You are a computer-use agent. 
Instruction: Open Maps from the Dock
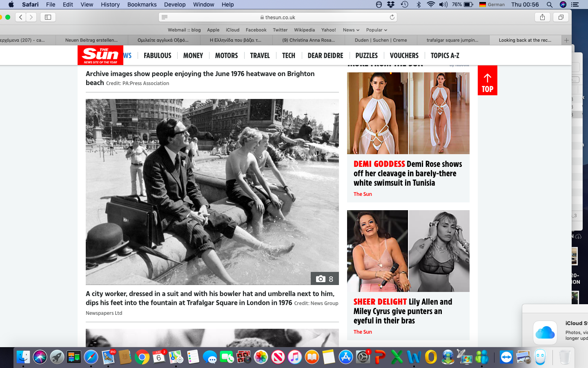pyautogui.click(x=176, y=357)
